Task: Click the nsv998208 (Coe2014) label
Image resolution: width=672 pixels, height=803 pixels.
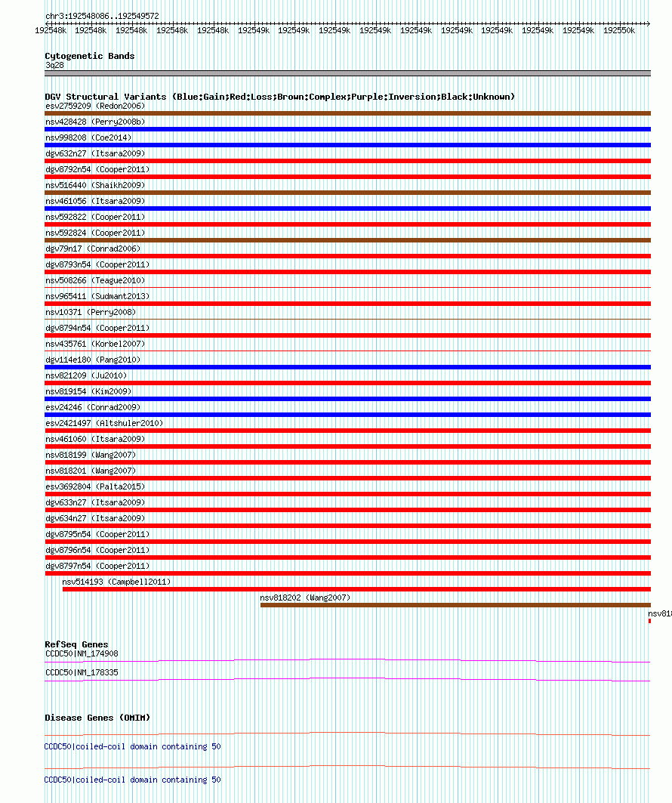Action: point(88,137)
